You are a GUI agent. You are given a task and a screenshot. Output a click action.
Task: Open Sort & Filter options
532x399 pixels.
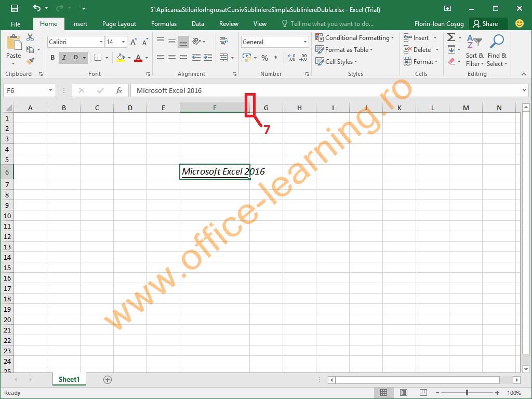click(474, 50)
